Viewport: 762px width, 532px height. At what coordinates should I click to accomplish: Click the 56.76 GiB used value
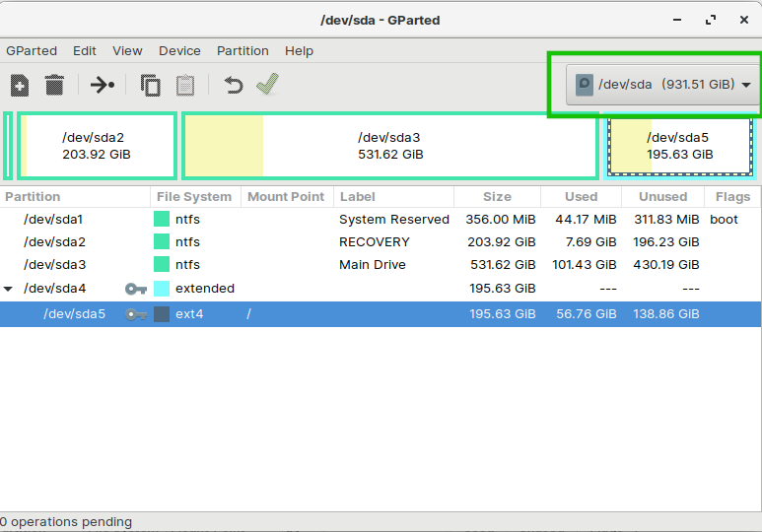pyautogui.click(x=587, y=314)
